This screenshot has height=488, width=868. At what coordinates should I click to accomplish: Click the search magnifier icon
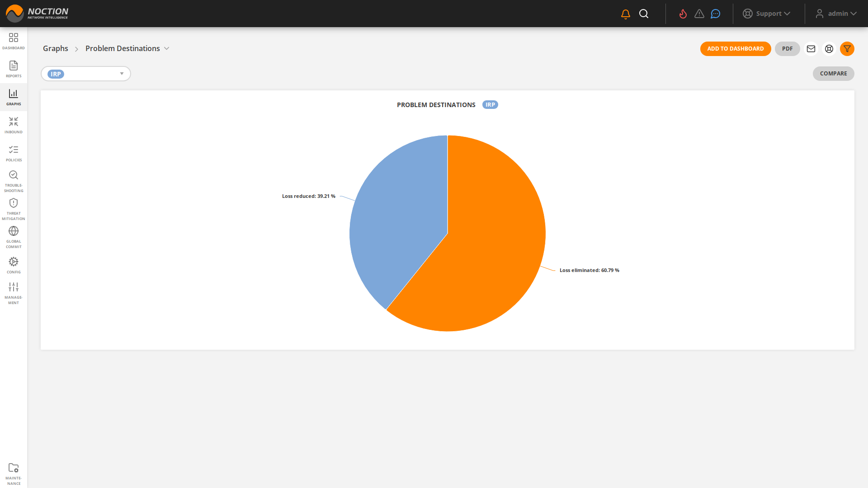coord(644,14)
